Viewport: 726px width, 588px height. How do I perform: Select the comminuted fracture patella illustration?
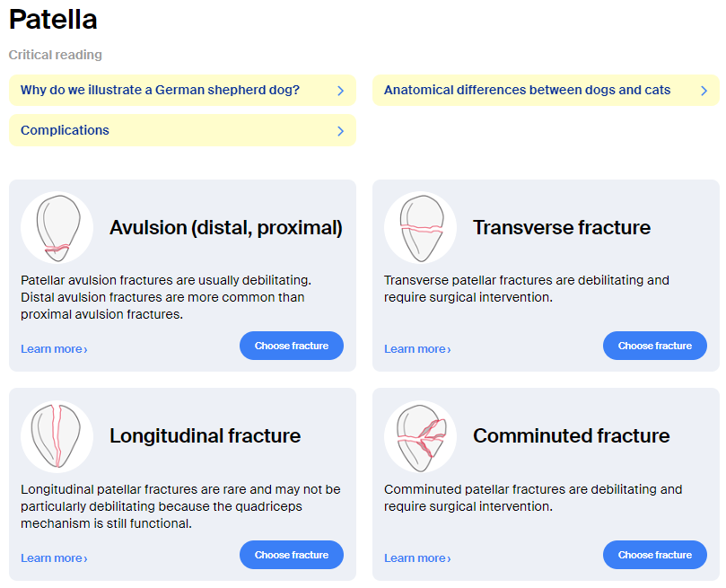pyautogui.click(x=420, y=436)
